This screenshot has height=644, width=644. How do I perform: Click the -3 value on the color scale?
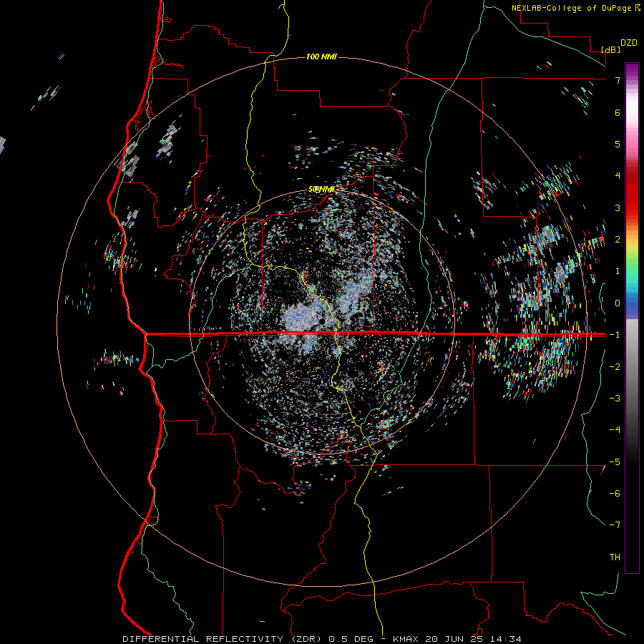[x=615, y=399]
